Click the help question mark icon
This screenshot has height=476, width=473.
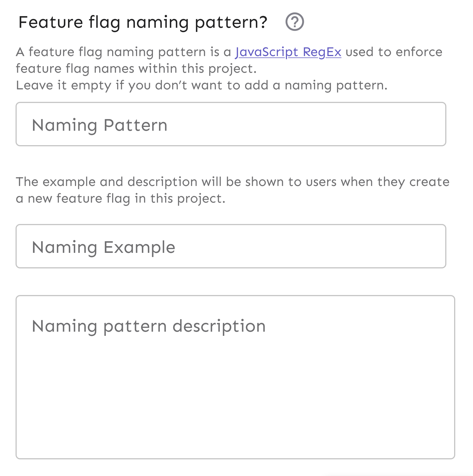tap(295, 22)
